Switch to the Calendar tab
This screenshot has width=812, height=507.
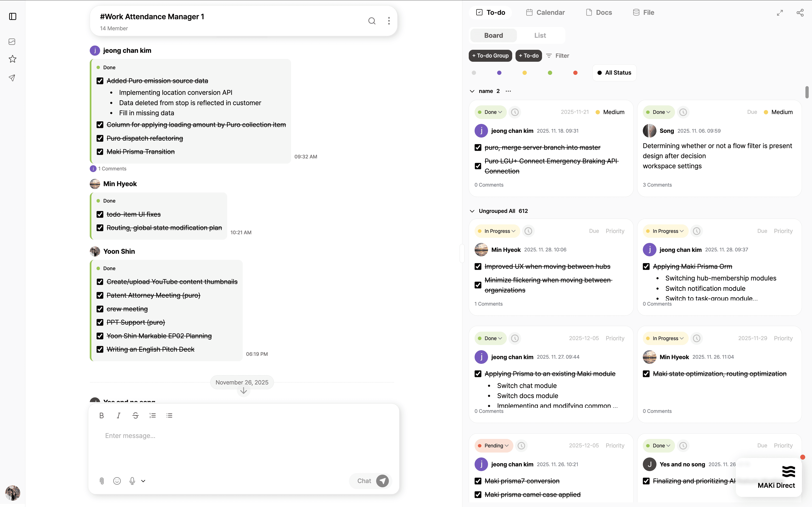click(x=545, y=12)
